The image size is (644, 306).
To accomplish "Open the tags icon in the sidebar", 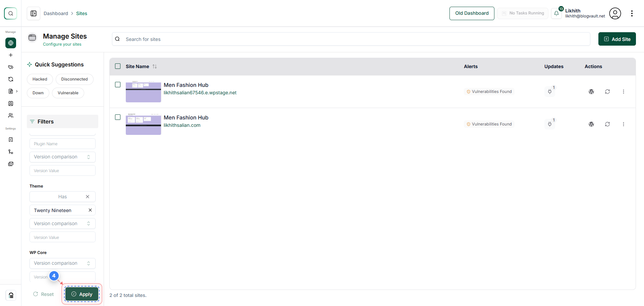I will point(11,67).
